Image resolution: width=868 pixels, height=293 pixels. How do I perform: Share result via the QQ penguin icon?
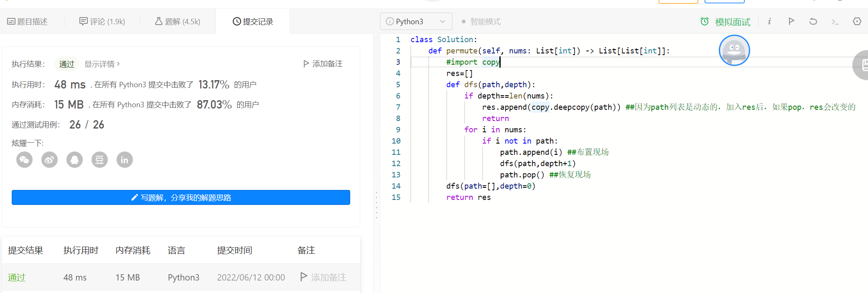74,160
